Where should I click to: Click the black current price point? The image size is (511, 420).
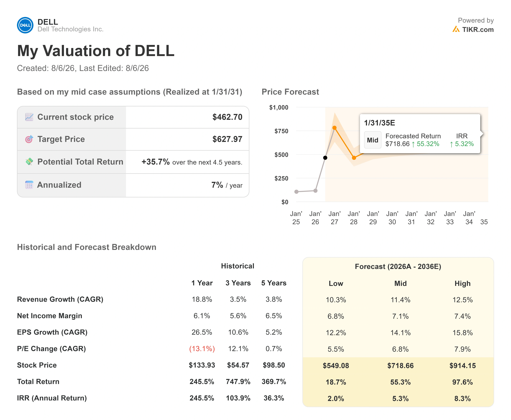325,158
